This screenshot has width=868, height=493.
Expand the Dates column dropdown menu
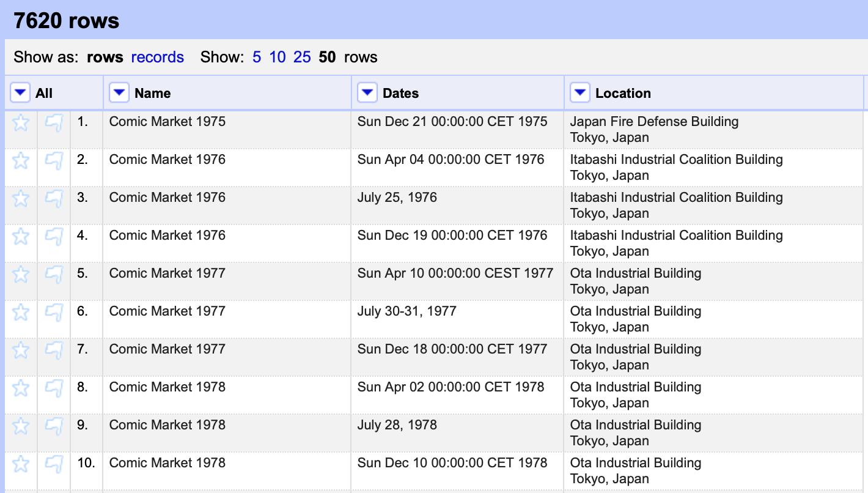[x=367, y=93]
